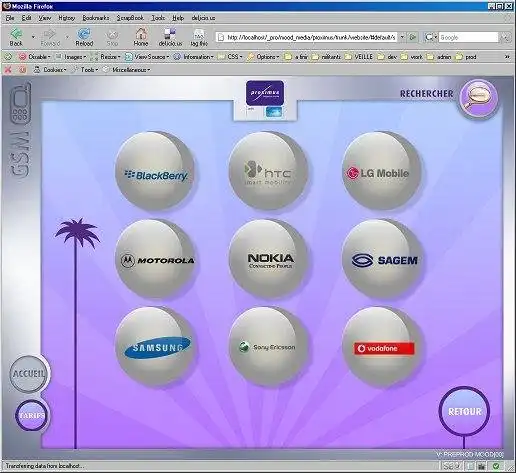Click the Go arrow beside the address bar

point(413,37)
